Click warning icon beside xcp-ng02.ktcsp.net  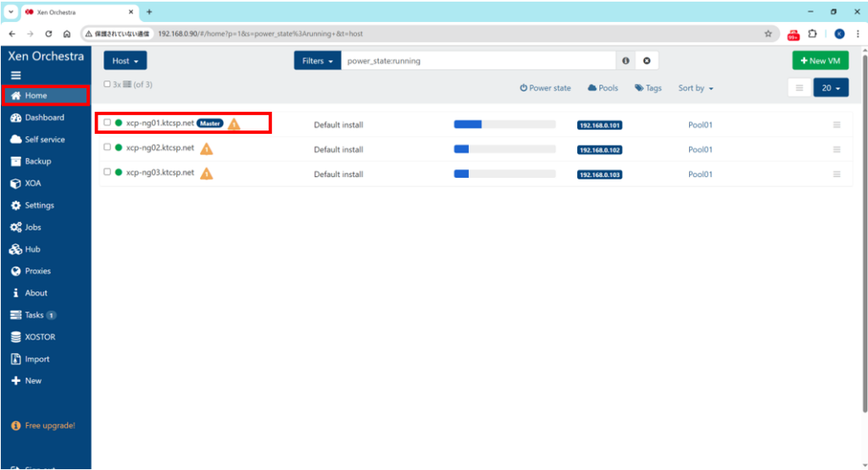206,149
